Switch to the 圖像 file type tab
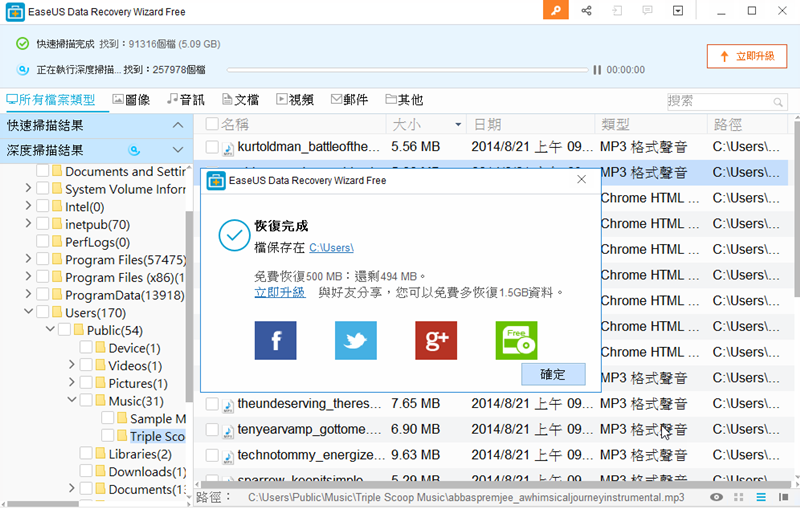Viewport: 800px width, 509px height. [x=131, y=100]
